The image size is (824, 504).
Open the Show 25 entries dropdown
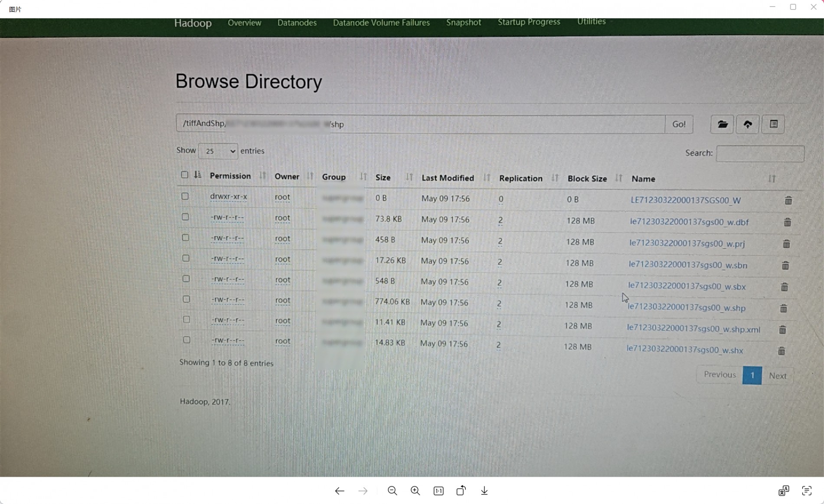218,151
